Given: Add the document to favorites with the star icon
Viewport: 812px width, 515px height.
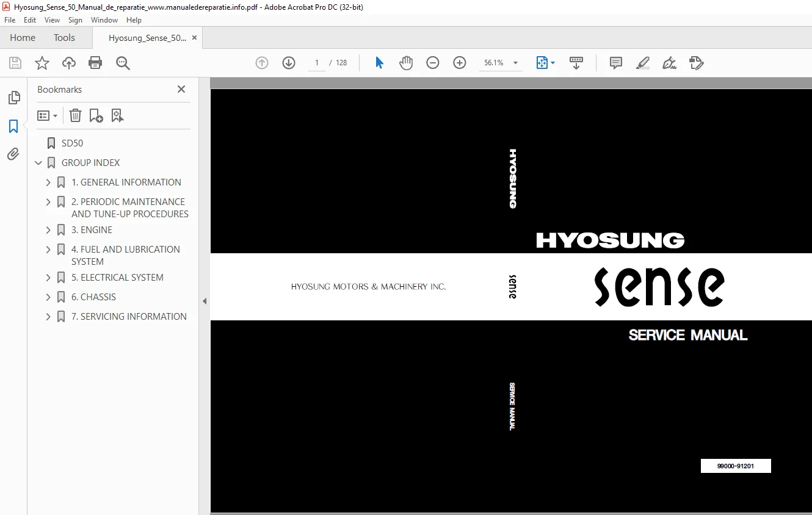Looking at the screenshot, I should point(42,63).
